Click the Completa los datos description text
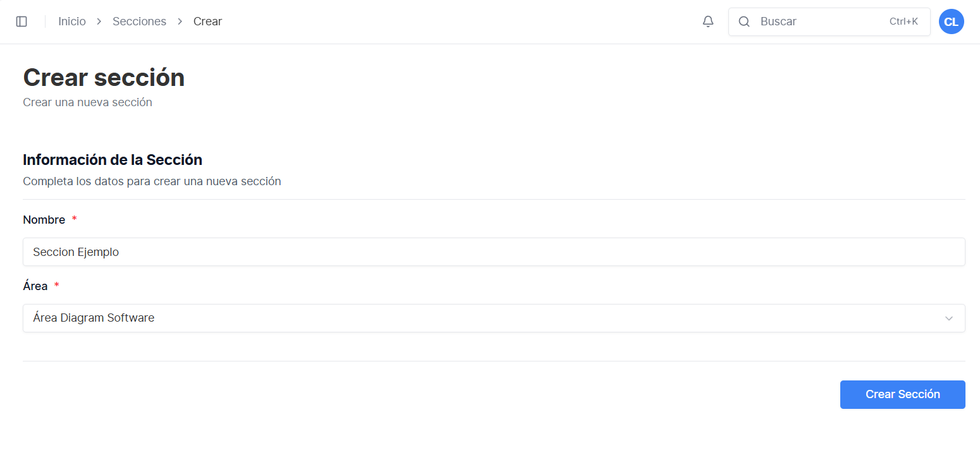The image size is (980, 455). 152,181
